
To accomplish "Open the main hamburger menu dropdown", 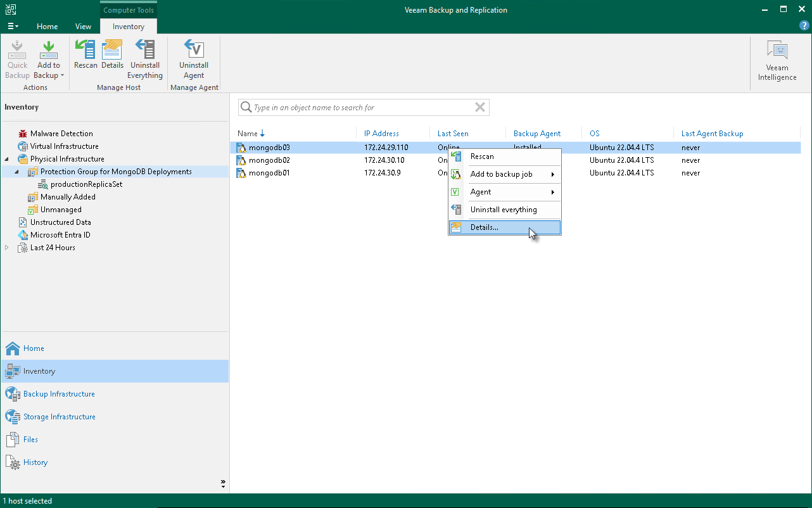I will click(x=13, y=27).
